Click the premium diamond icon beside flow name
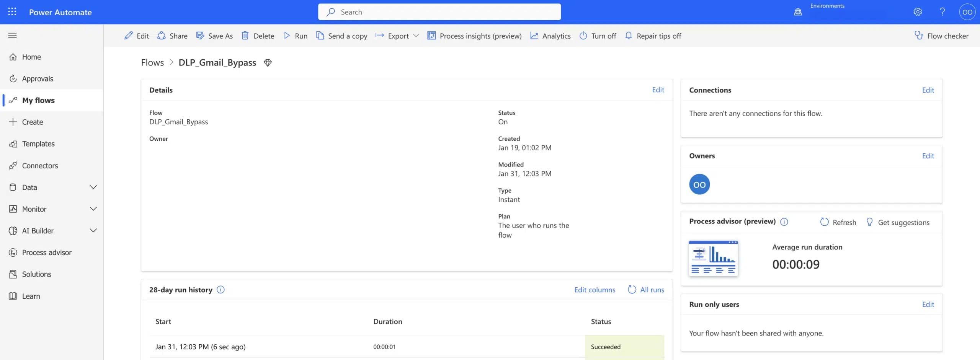 [x=268, y=63]
